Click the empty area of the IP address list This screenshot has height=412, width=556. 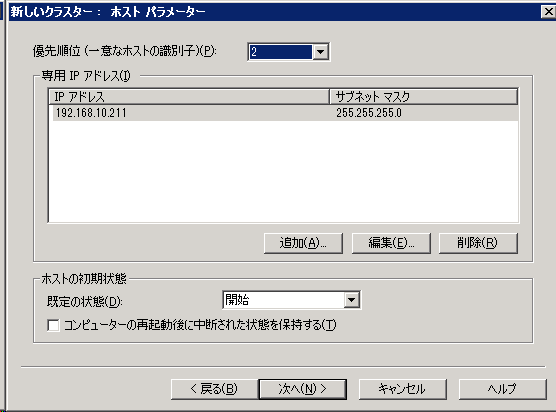(x=284, y=172)
